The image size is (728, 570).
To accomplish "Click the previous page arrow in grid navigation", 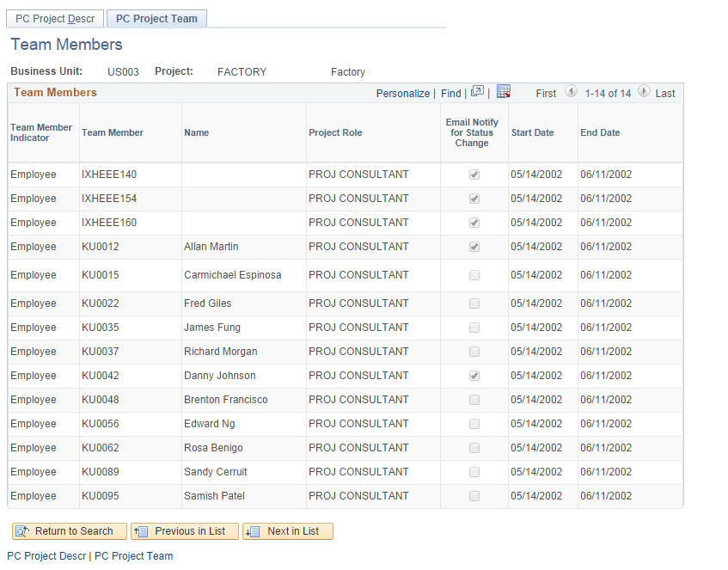I will [x=572, y=92].
